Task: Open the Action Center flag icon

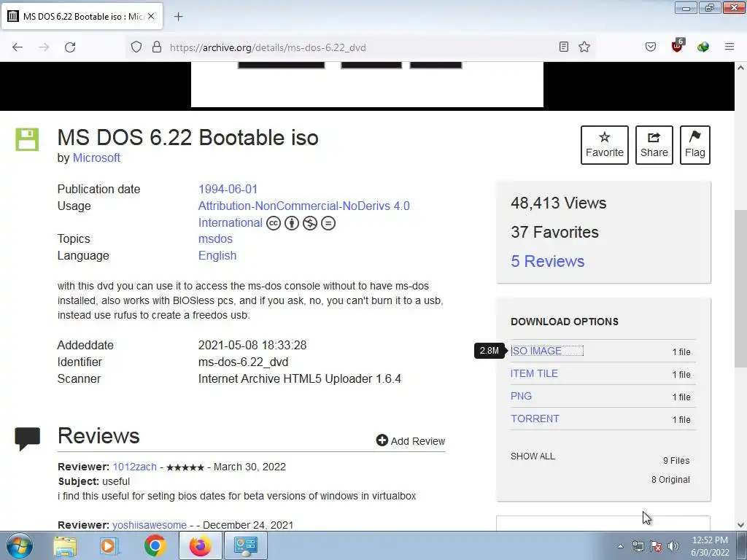Action: click(656, 546)
